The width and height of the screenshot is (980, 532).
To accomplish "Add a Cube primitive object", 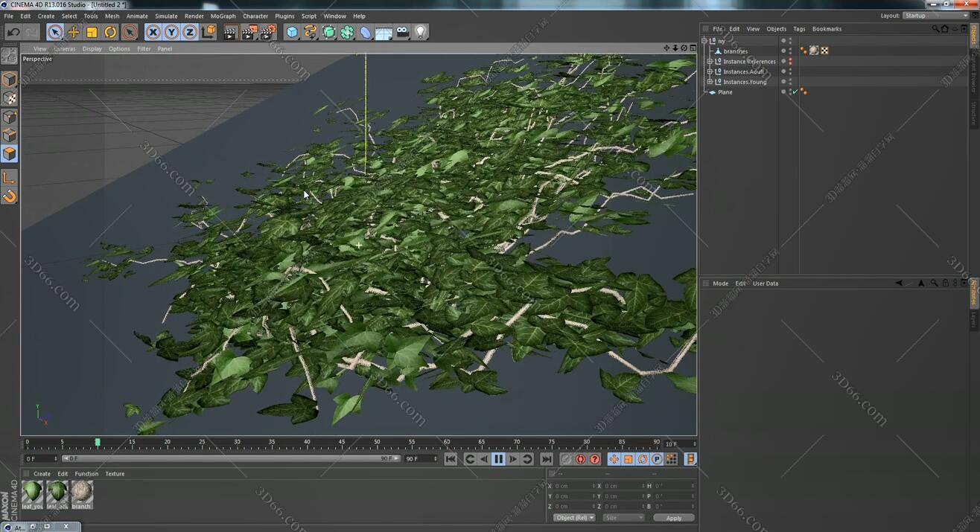I will coord(292,32).
